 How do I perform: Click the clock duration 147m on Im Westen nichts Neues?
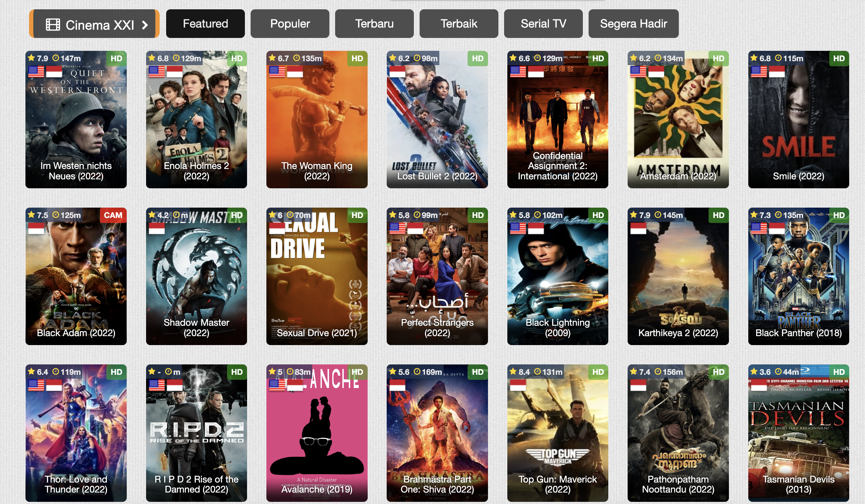tap(67, 58)
